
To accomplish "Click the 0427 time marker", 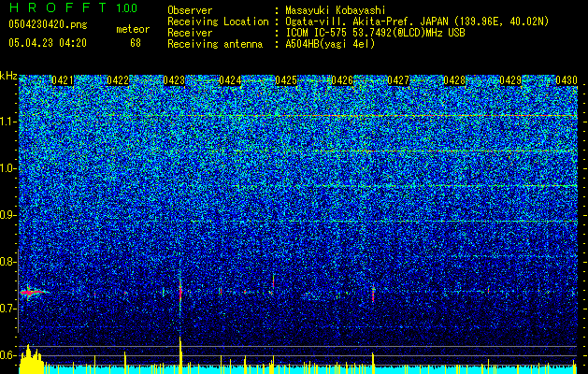I will click(398, 80).
